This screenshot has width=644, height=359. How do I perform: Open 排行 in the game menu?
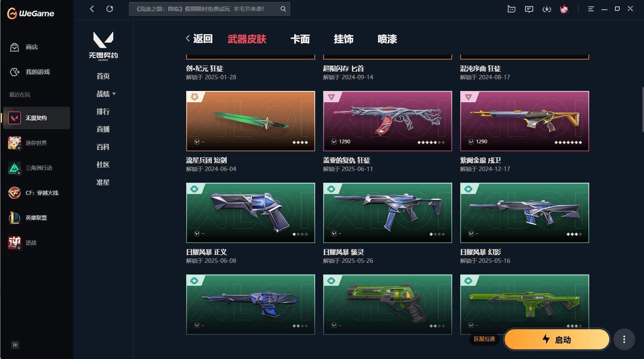pyautogui.click(x=103, y=111)
